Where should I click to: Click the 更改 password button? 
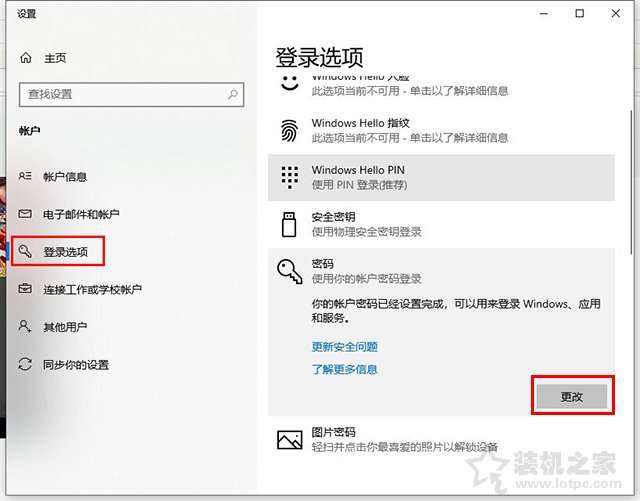click(571, 396)
